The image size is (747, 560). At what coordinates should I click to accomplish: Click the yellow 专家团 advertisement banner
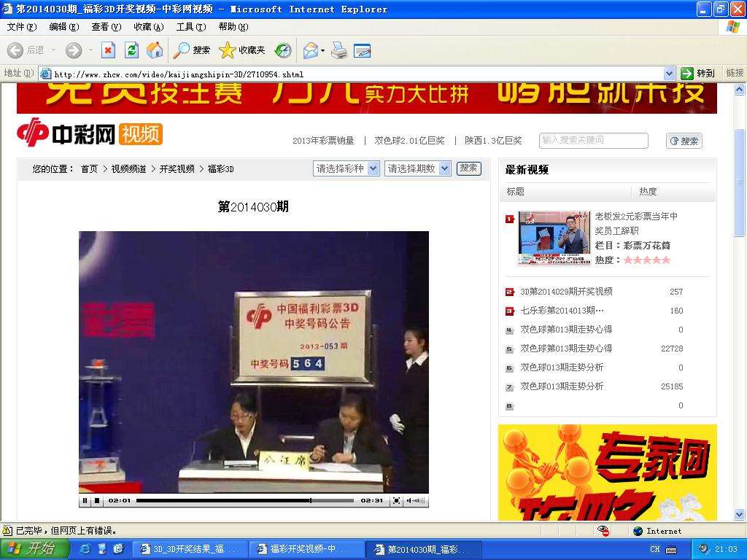tap(608, 472)
